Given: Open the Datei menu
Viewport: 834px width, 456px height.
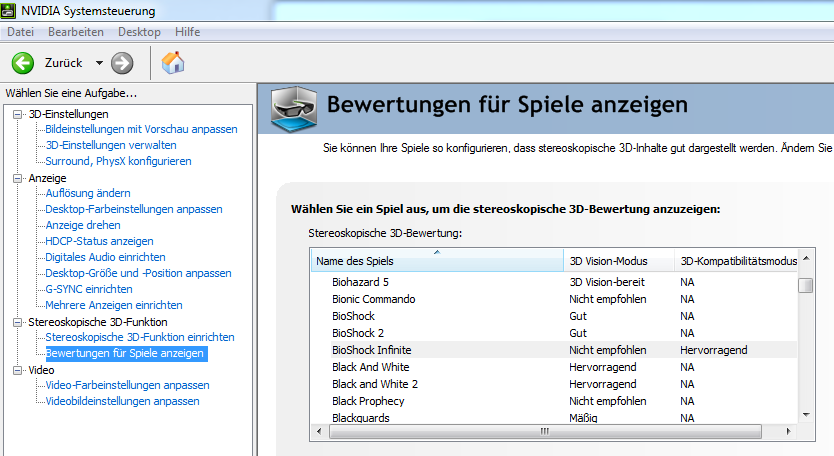Looking at the screenshot, I should (x=20, y=32).
